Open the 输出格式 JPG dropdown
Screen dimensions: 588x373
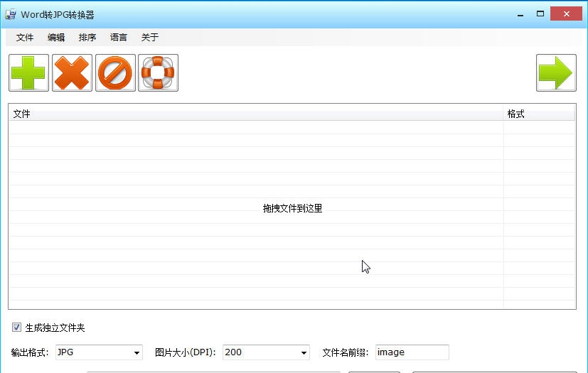pyautogui.click(x=99, y=352)
